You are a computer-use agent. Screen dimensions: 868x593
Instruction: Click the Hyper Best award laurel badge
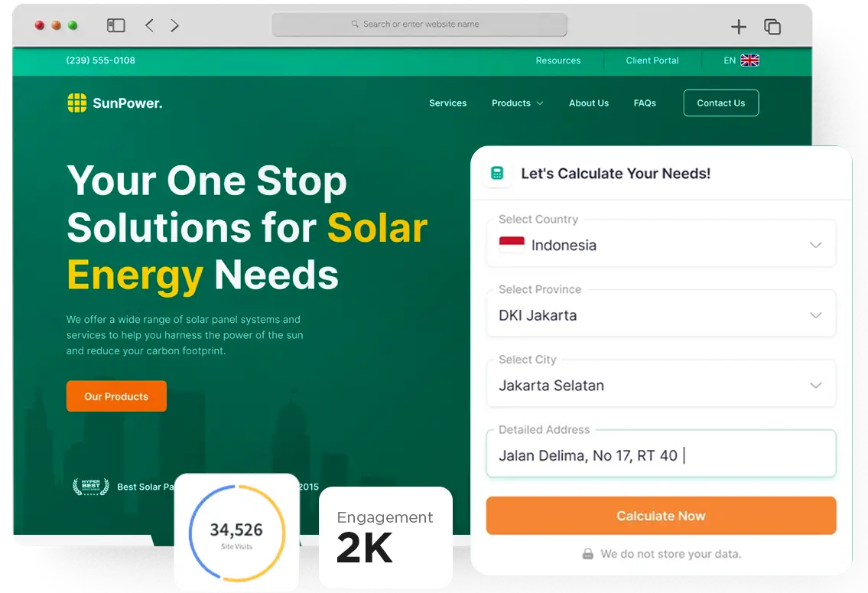click(91, 487)
